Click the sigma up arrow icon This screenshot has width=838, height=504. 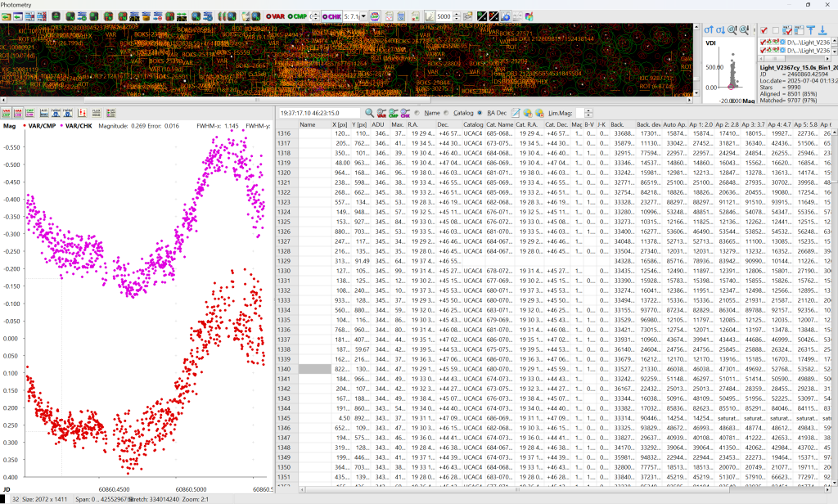(x=709, y=30)
